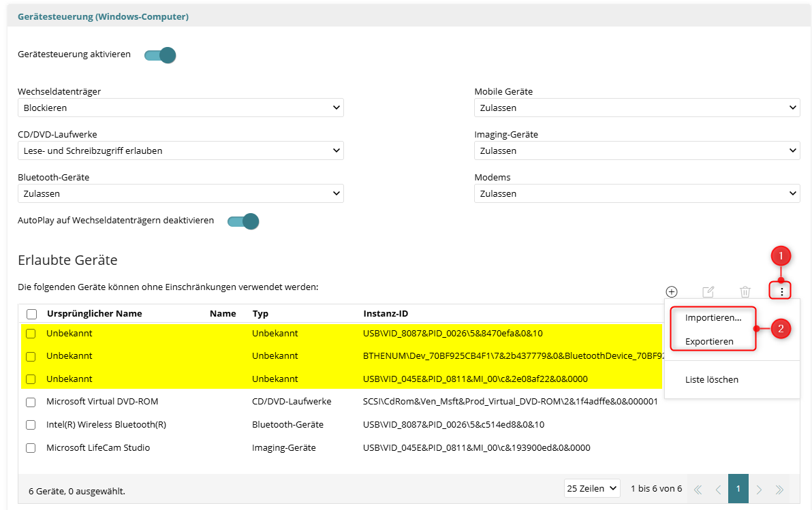Go to the previous page arrow
The width and height of the screenshot is (812, 510).
718,489
